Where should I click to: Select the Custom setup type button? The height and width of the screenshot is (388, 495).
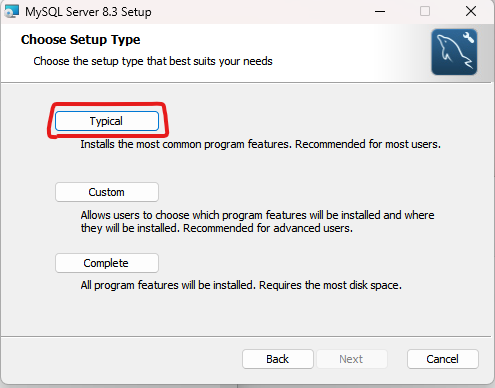[107, 192]
